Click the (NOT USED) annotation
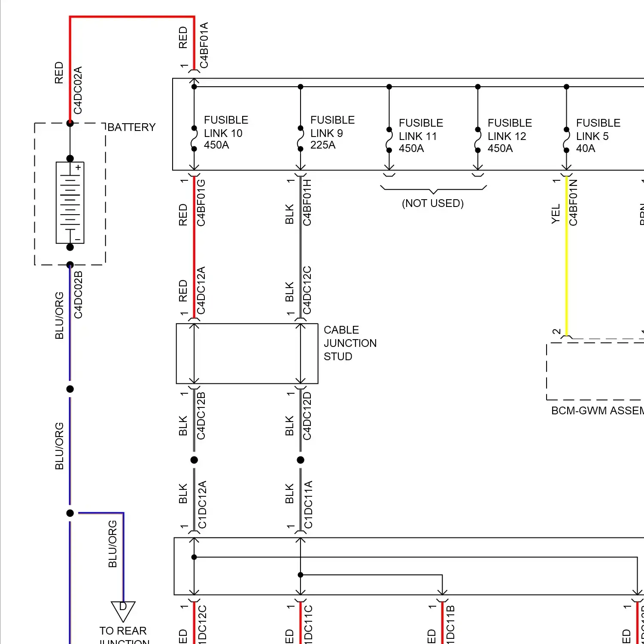 click(433, 203)
